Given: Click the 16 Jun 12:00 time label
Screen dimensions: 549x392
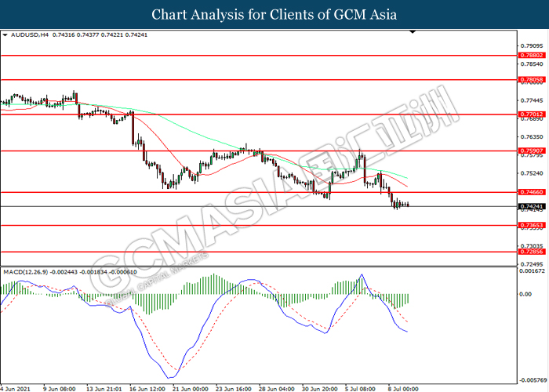Looking at the screenshot, I should 147,389.
